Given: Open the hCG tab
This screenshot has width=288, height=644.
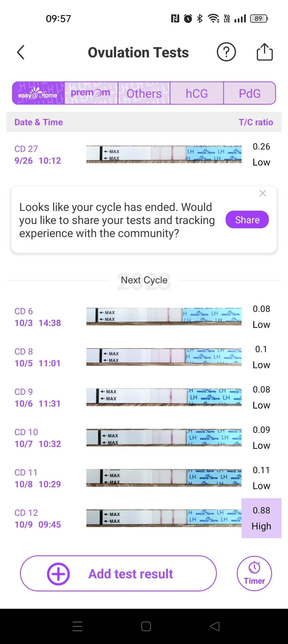Looking at the screenshot, I should click(x=197, y=93).
